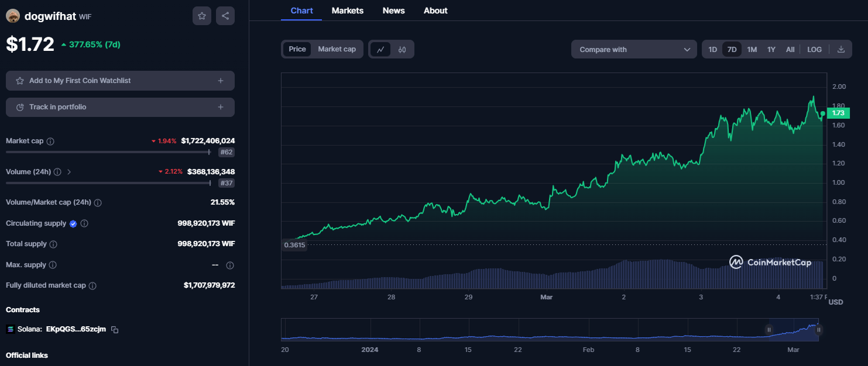The height and width of the screenshot is (366, 868).
Task: Click fully diluted value $1,707,979,972
Action: pos(209,285)
